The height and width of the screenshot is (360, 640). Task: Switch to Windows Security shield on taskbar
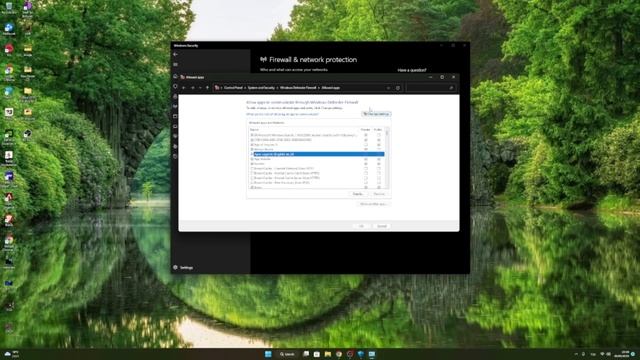tap(361, 354)
